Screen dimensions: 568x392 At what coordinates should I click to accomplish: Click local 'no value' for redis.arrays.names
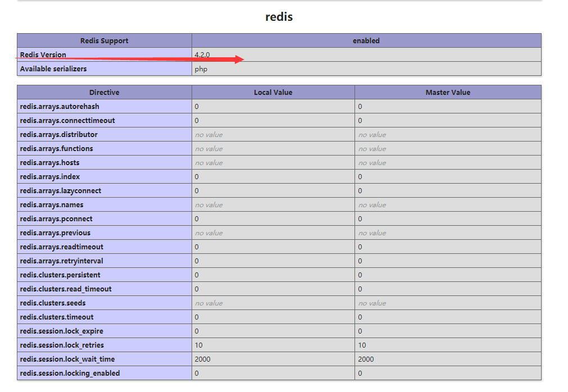209,205
